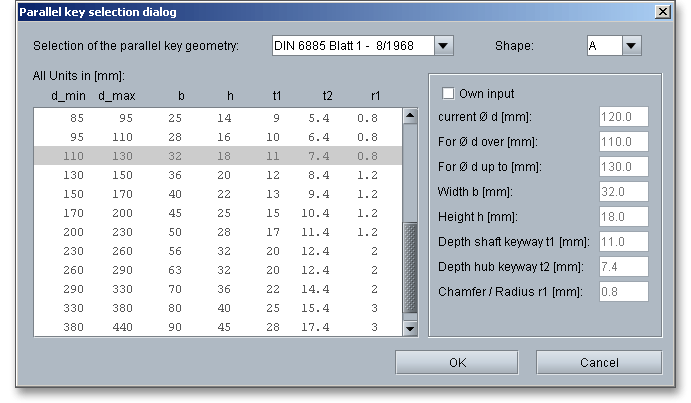The height and width of the screenshot is (403, 691).
Task: Click the DIN 6885 Blatt 1 combo box
Action: point(352,46)
